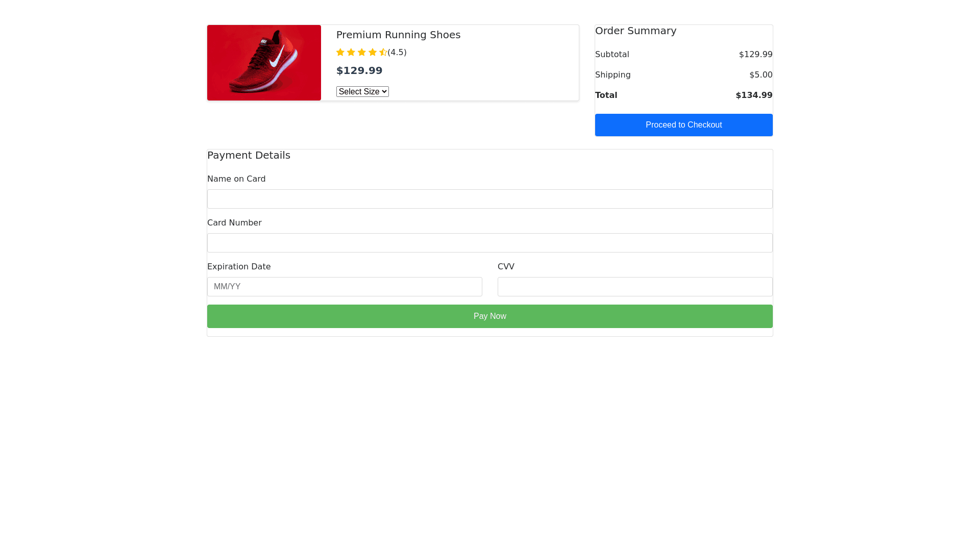Click the red running shoe image
Viewport: 980px width, 551px height.
(264, 63)
